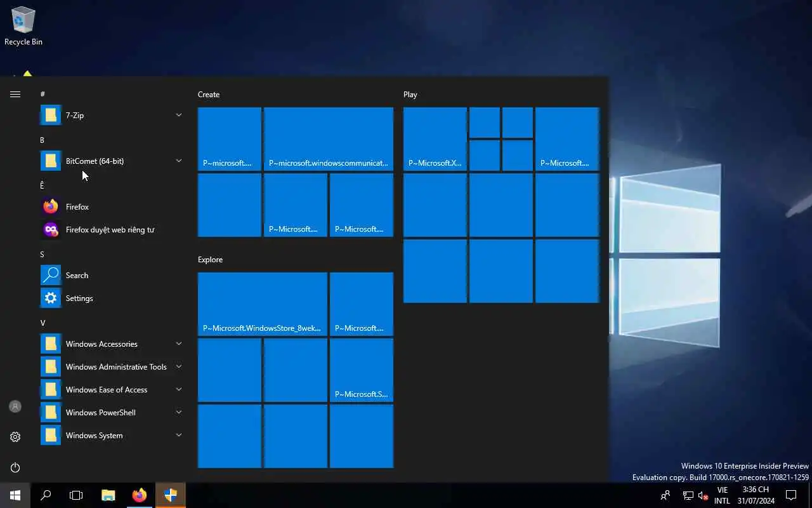
Task: Open the Windows Ease of Access folder
Action: click(112, 390)
